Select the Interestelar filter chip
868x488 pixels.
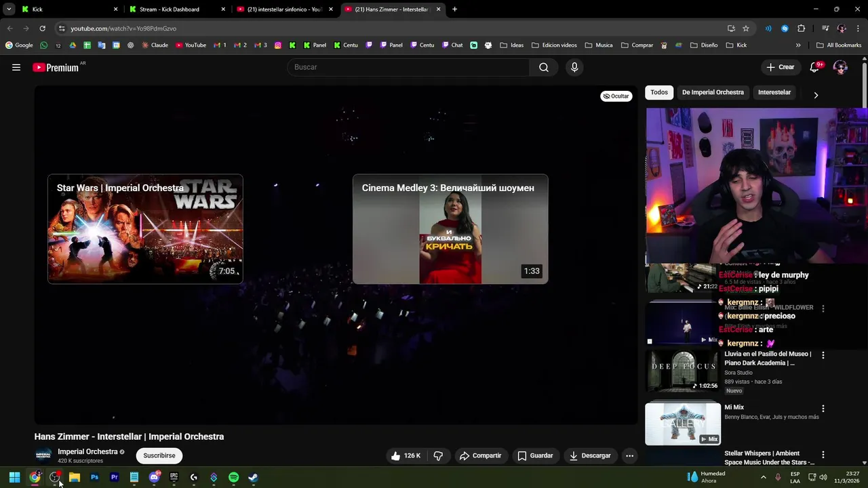[774, 92]
